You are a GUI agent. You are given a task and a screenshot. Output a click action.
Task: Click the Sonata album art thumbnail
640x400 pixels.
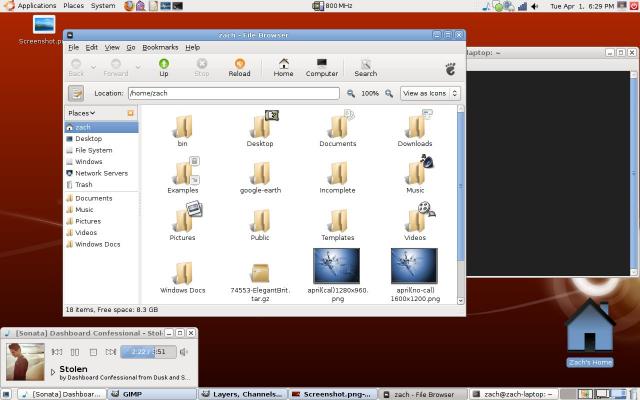click(25, 362)
